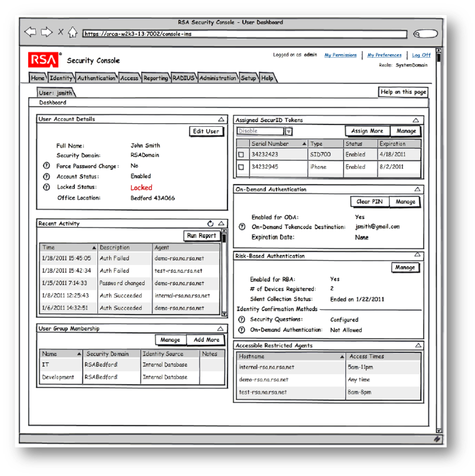Click Manage in Assigned SecurID Tokens
The height and width of the screenshot is (476, 475).
pos(406,131)
